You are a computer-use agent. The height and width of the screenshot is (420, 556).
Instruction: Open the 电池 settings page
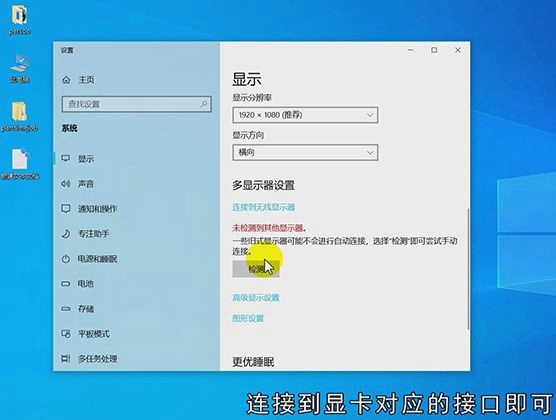pos(86,284)
